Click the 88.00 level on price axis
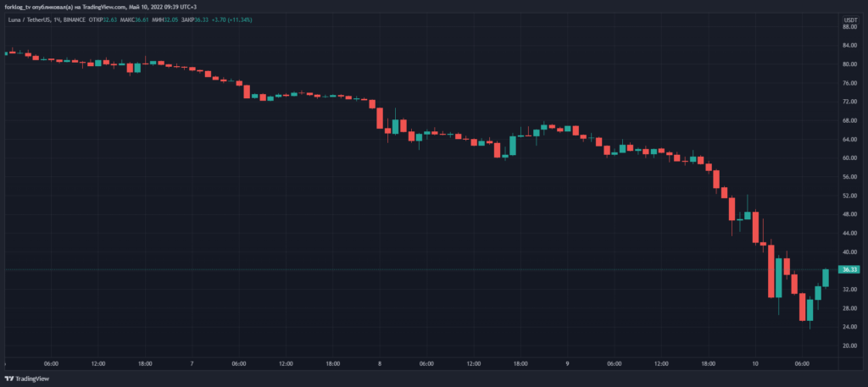The height and width of the screenshot is (387, 868). pyautogui.click(x=848, y=26)
